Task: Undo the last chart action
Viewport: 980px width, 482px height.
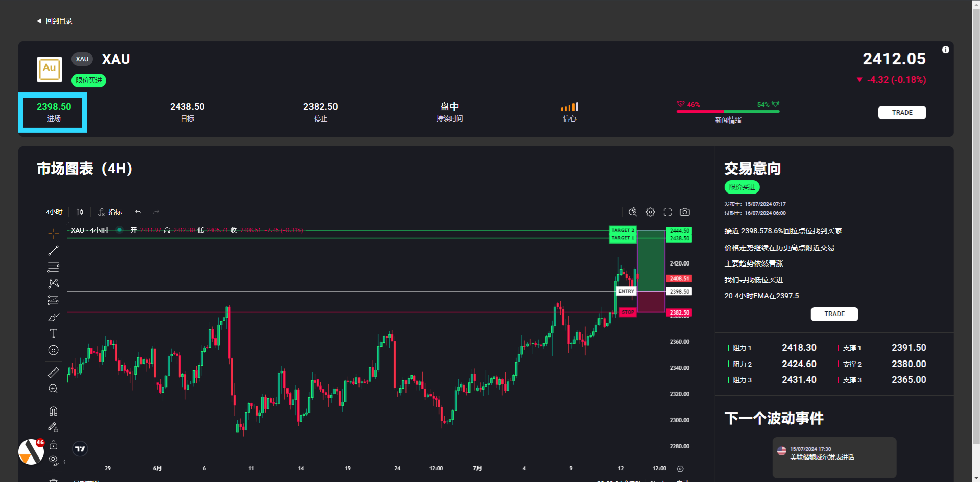Action: tap(138, 212)
